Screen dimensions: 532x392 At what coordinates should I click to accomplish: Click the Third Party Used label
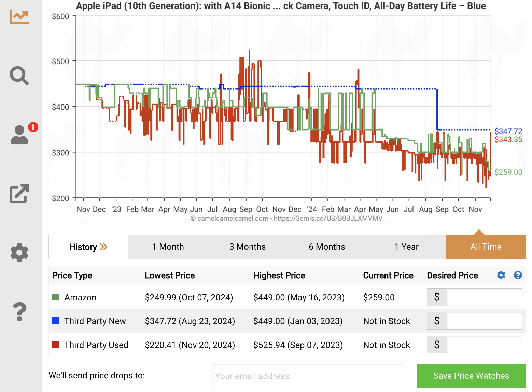point(96,345)
